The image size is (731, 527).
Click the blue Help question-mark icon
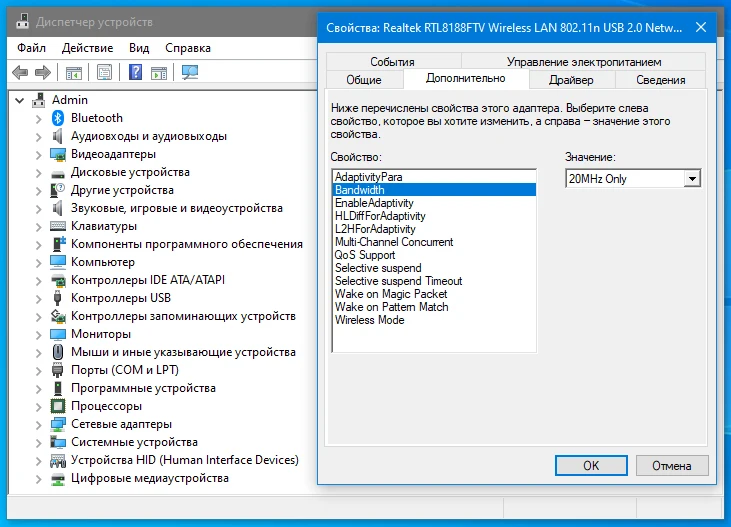click(x=135, y=72)
